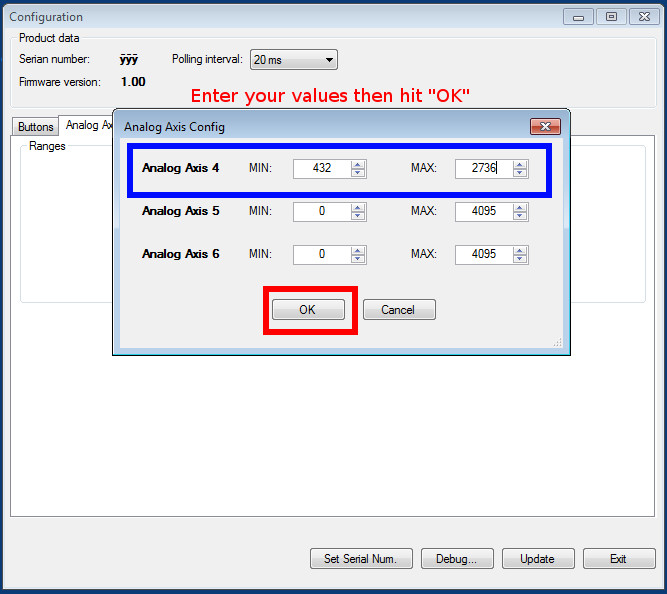
Task: Increase Analog Axis 4 MAX value
Action: (519, 165)
